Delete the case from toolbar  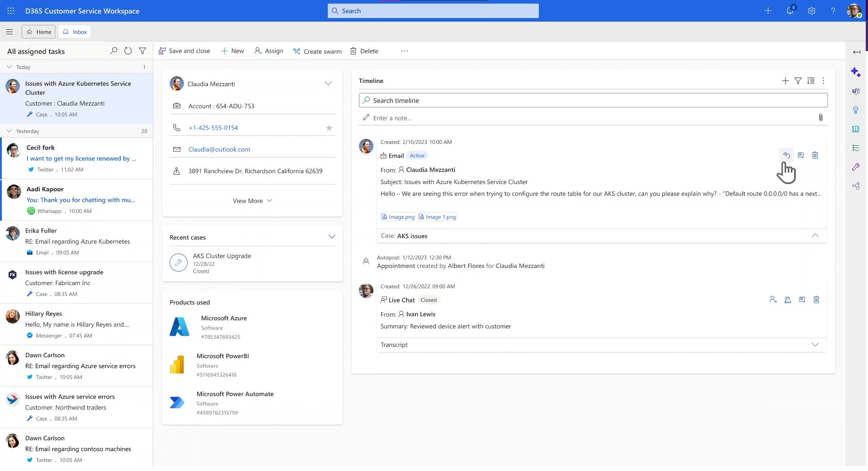[x=364, y=51]
